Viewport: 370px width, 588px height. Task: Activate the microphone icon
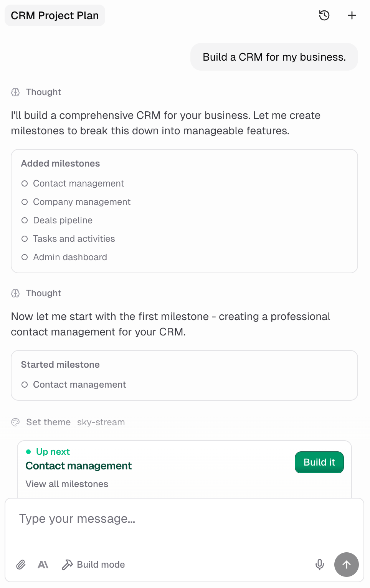[319, 565]
